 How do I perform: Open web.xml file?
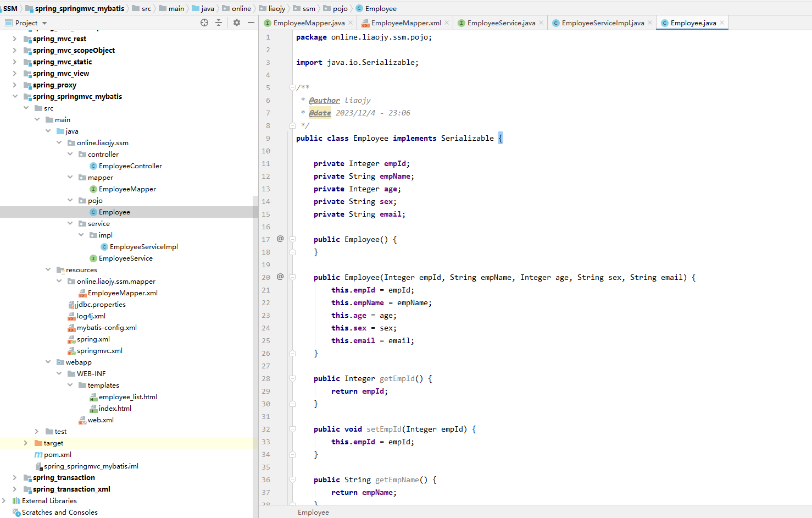point(96,420)
